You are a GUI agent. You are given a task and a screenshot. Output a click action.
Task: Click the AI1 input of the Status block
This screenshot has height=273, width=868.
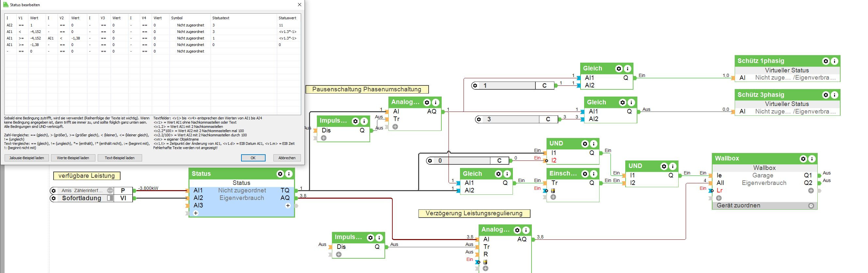pyautogui.click(x=198, y=190)
